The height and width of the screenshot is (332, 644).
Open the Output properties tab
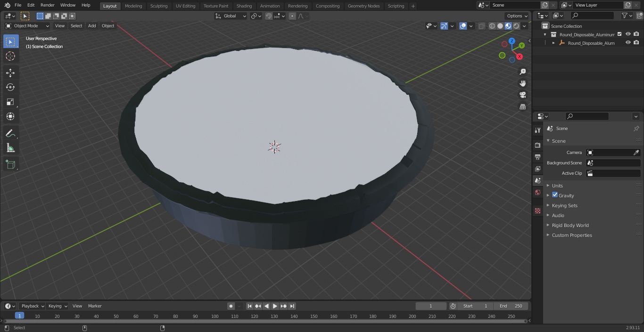[537, 157]
